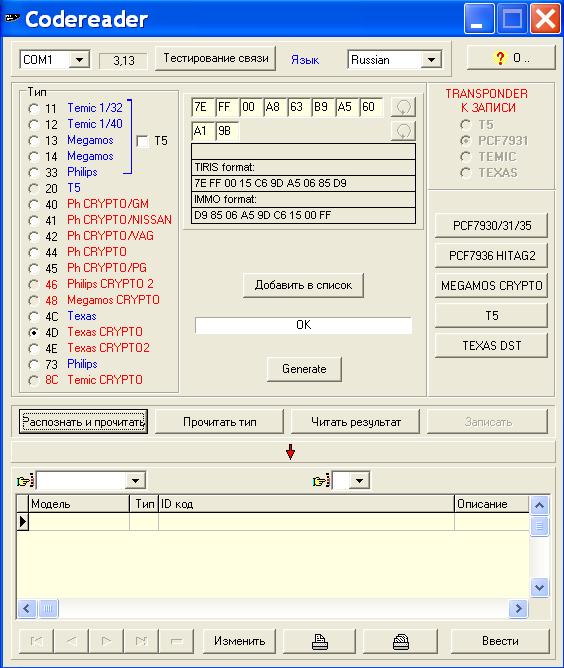Image resolution: width=564 pixels, height=668 pixels.
Task: Click Читать результат button
Action: 356,422
